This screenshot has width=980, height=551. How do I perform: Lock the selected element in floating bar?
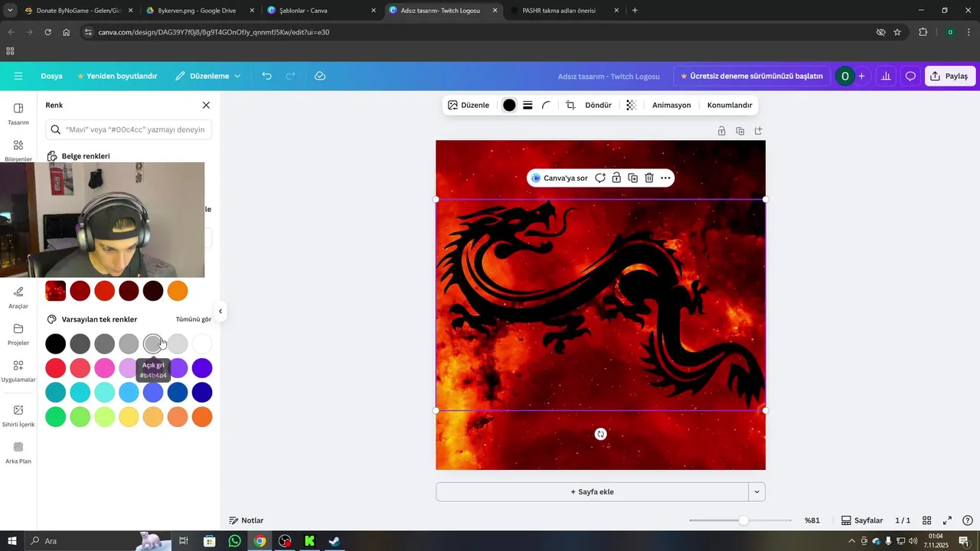pos(616,178)
